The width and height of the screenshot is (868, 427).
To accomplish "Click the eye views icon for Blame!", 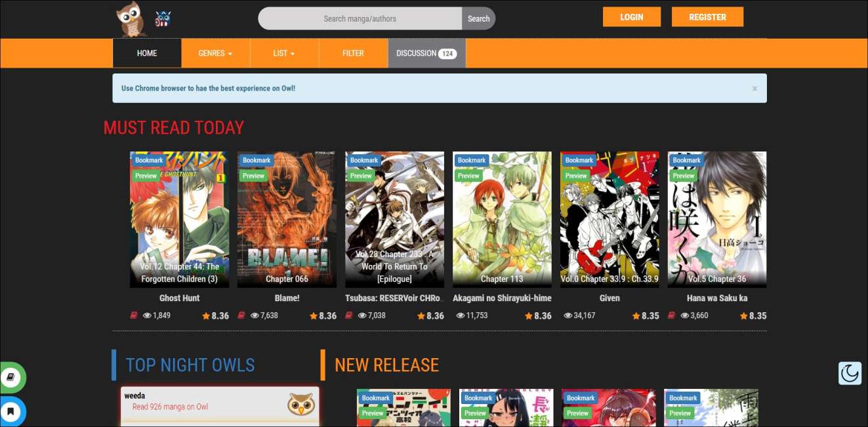I will pos(255,315).
